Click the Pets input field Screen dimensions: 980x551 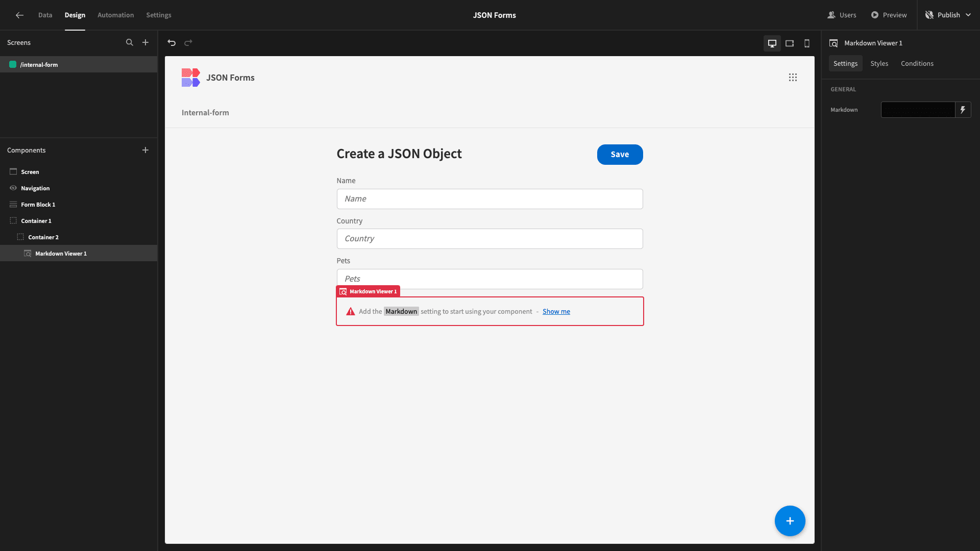(489, 279)
